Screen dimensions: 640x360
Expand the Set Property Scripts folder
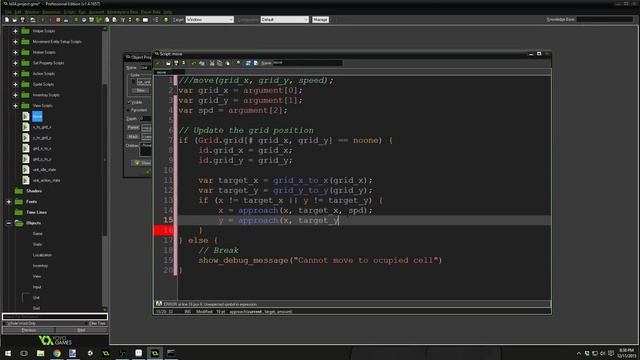pyautogui.click(x=15, y=63)
